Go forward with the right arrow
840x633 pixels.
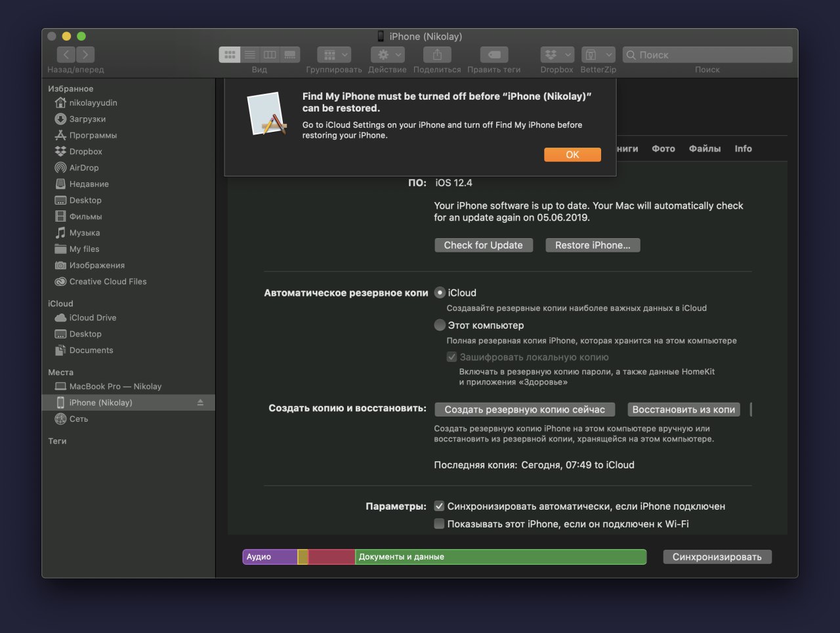coord(85,54)
